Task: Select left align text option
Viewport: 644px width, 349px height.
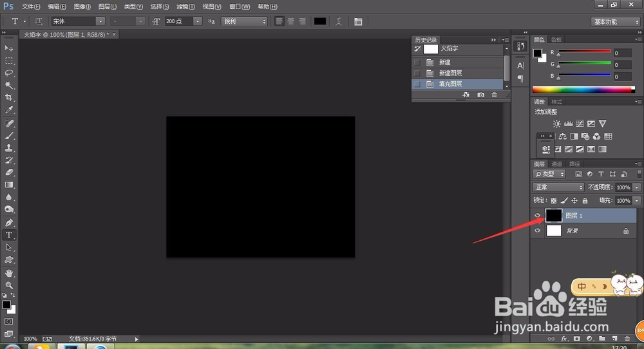Action: (x=279, y=21)
